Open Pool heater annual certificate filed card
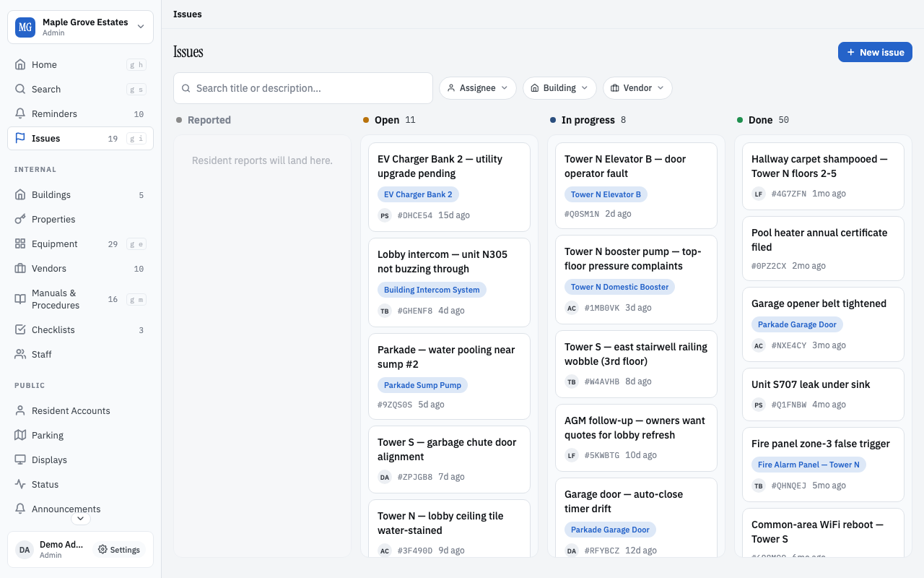The image size is (924, 578). tap(823, 249)
